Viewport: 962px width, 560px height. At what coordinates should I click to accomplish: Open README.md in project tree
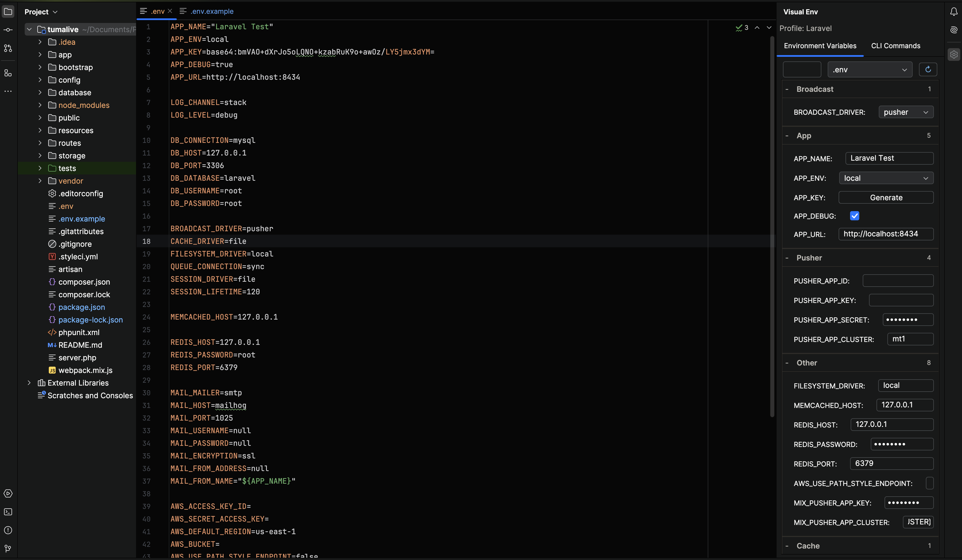click(80, 345)
